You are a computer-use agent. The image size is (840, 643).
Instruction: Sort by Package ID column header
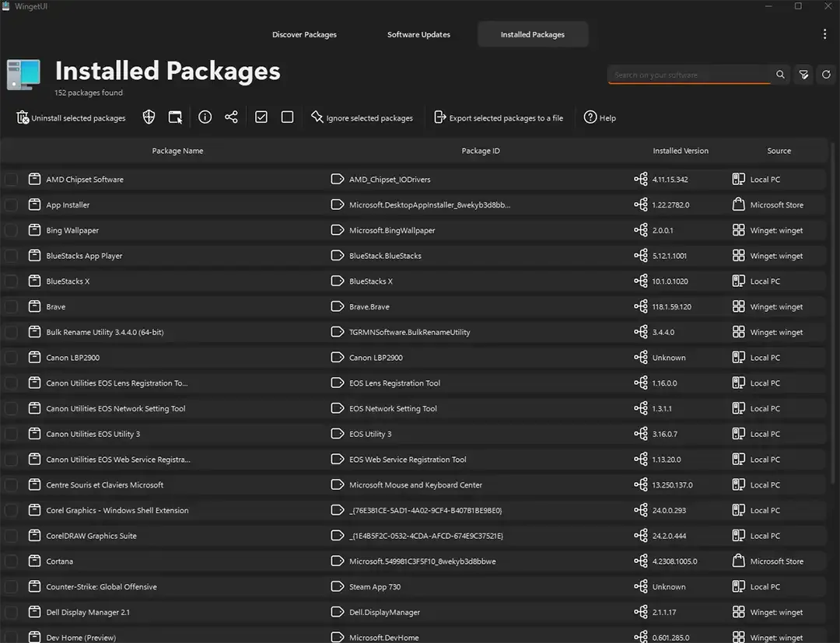click(481, 151)
